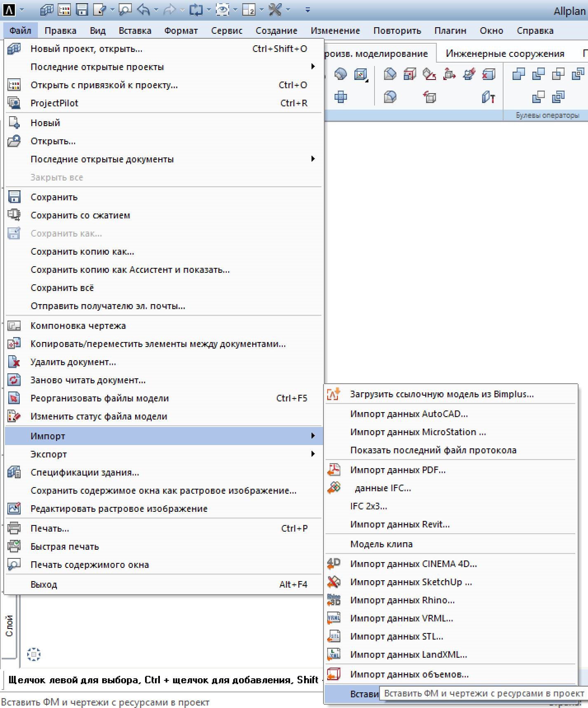Select Сохранить со сжатием menu entry

point(164,215)
